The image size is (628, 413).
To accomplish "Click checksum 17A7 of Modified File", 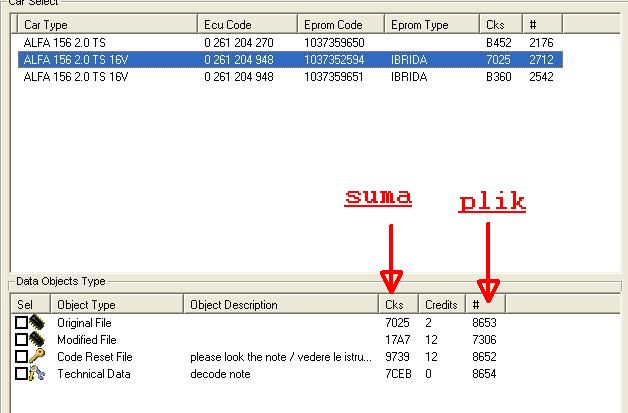I will (397, 340).
